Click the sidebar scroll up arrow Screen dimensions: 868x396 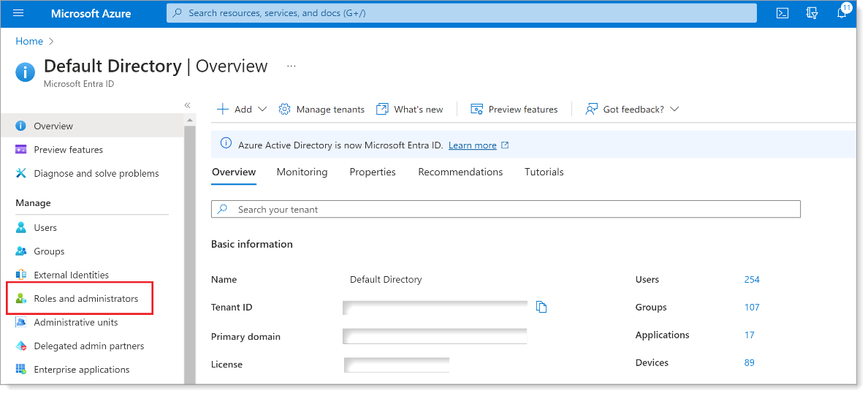(190, 120)
